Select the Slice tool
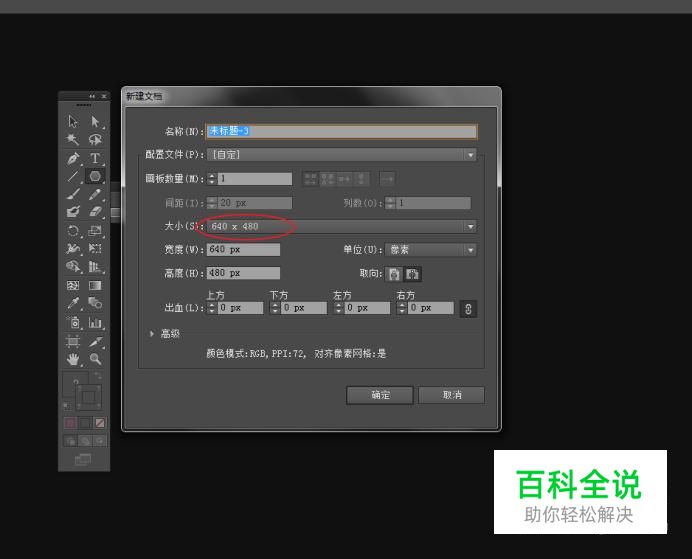The height and width of the screenshot is (559, 692). pyautogui.click(x=95, y=341)
